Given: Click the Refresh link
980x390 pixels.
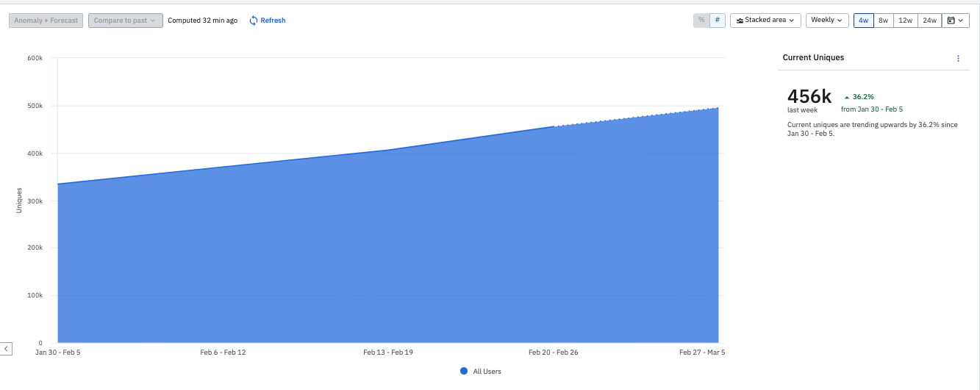Looking at the screenshot, I should tap(268, 21).
